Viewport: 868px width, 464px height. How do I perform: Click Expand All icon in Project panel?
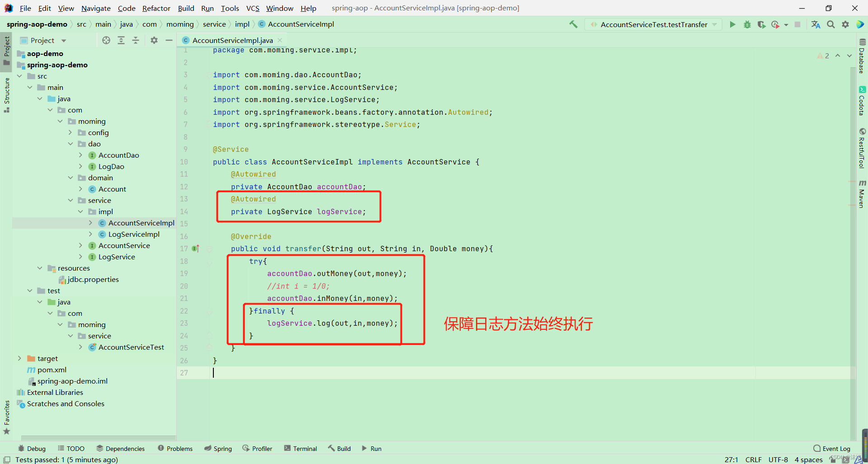pos(121,40)
